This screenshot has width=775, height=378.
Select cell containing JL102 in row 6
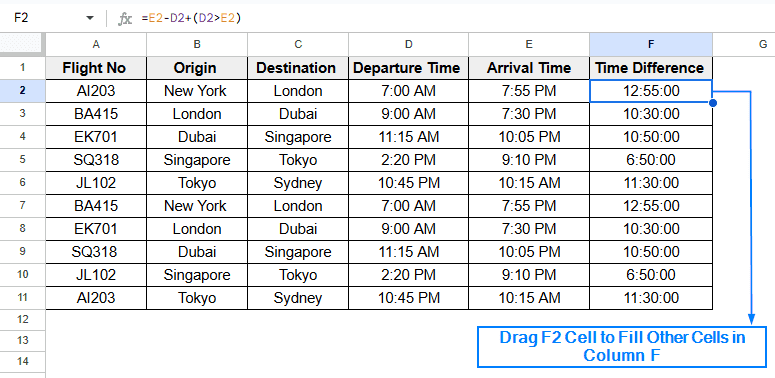96,183
